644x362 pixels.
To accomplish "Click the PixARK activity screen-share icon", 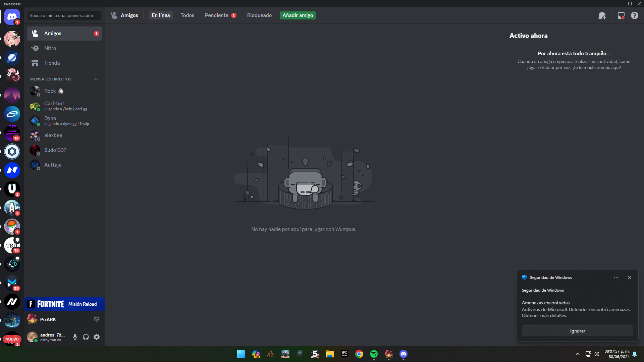I will (97, 319).
